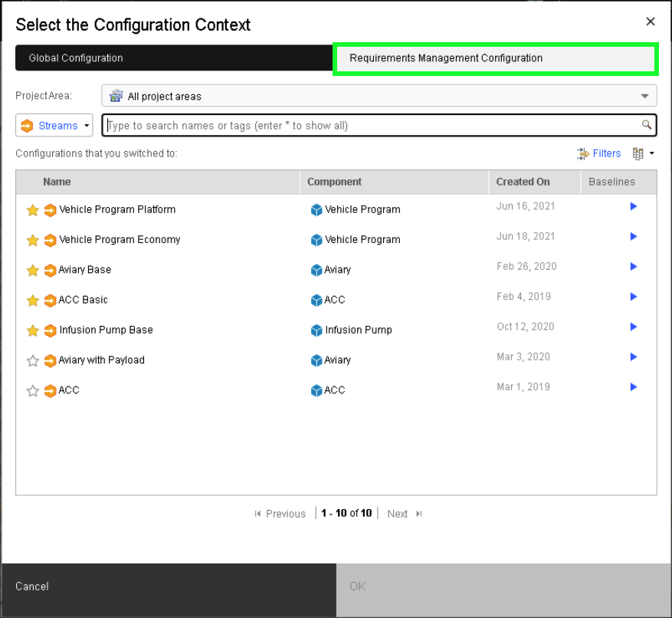Open the column settings icon menu
Image resolution: width=672 pixels, height=618 pixels.
tap(642, 153)
